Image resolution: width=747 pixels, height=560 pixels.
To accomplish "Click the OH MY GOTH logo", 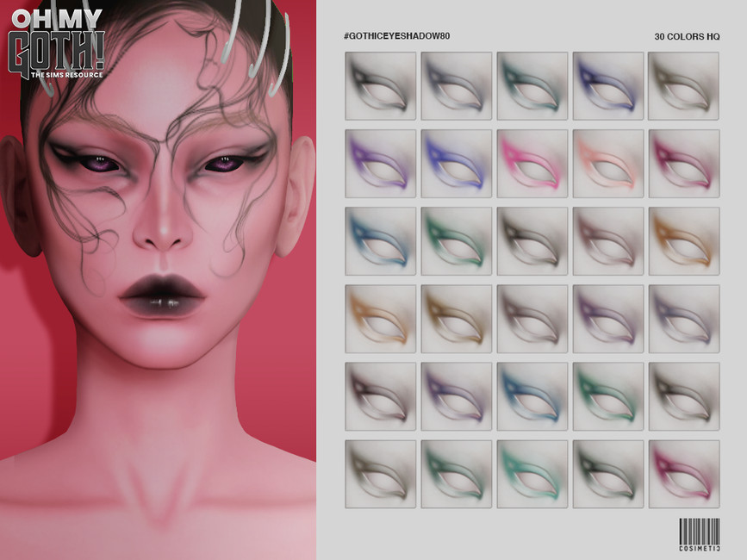I will [x=54, y=38].
